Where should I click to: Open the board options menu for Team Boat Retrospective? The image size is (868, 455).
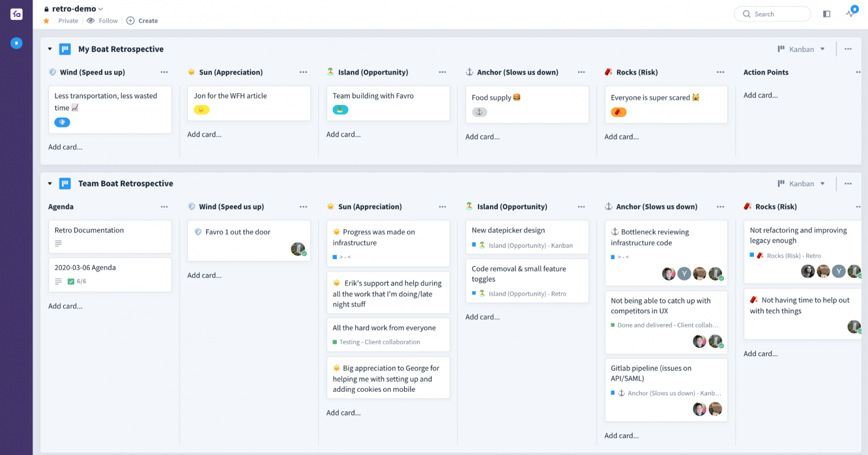pos(848,183)
